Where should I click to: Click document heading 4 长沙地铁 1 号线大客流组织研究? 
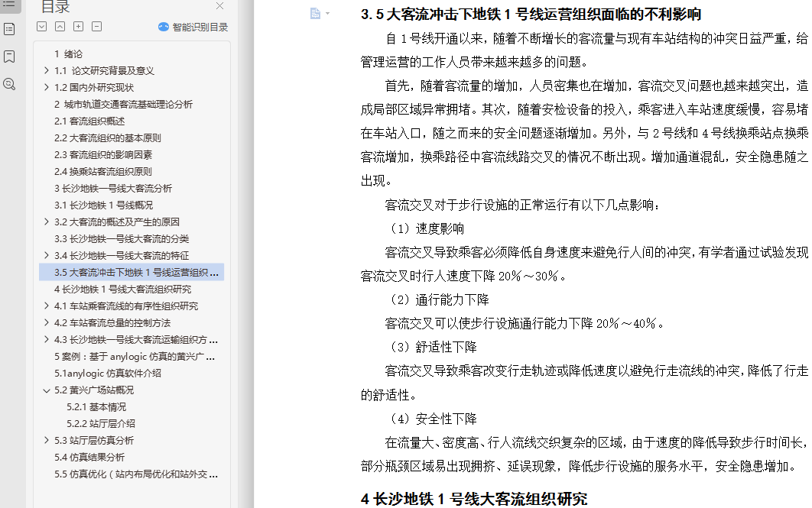[x=474, y=499]
